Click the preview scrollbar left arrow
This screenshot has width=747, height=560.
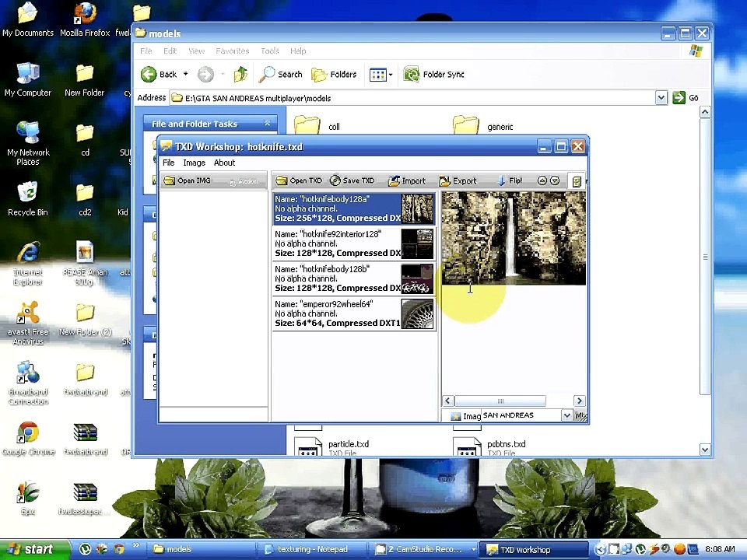(448, 401)
